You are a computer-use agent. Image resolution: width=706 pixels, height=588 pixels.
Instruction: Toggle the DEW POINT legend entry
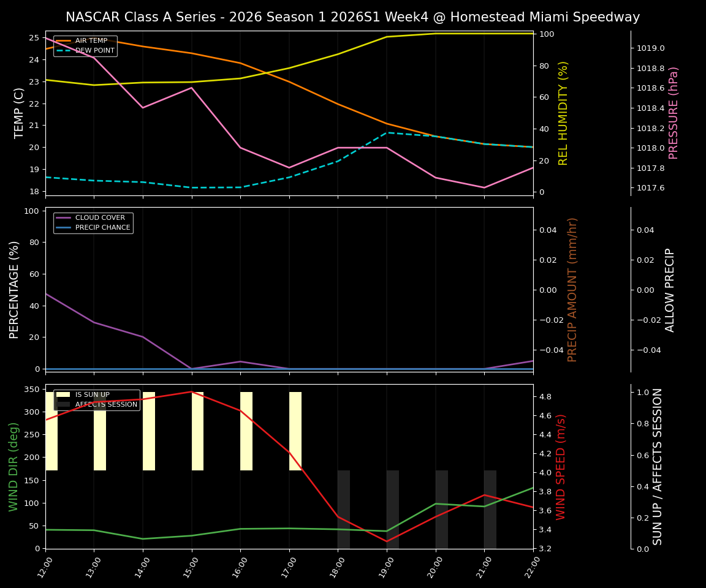(x=94, y=50)
